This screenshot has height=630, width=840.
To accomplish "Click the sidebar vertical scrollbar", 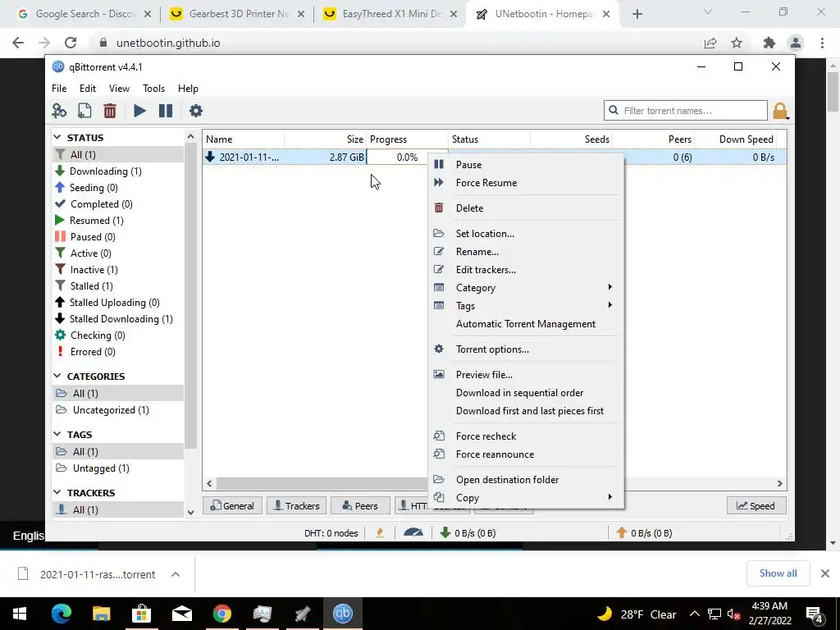I will (x=190, y=294).
